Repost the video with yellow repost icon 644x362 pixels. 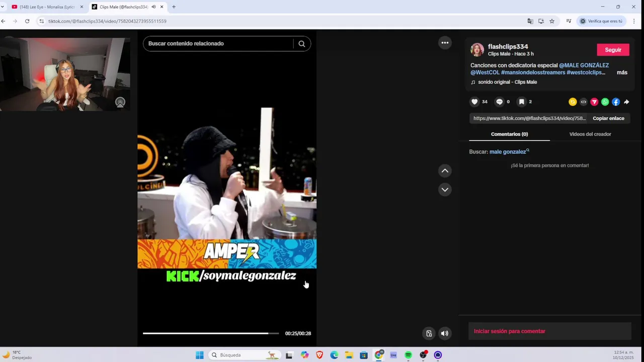pyautogui.click(x=573, y=102)
